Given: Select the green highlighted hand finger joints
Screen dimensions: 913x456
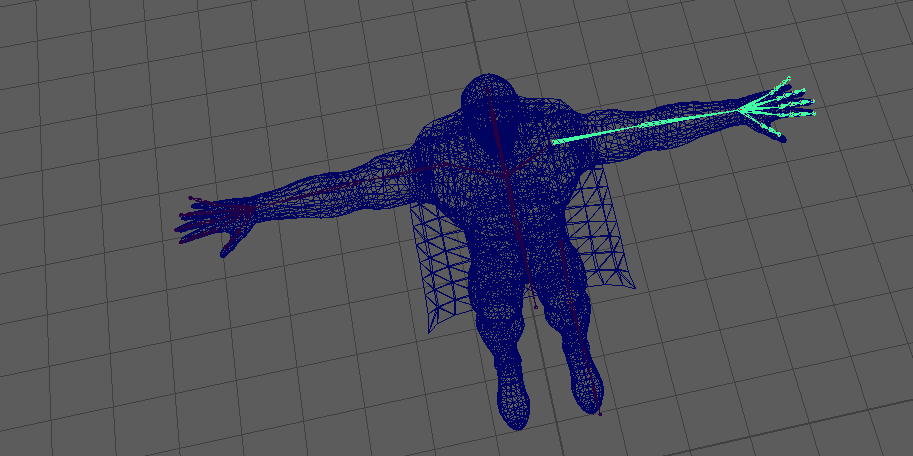Looking at the screenshot, I should (x=778, y=105).
